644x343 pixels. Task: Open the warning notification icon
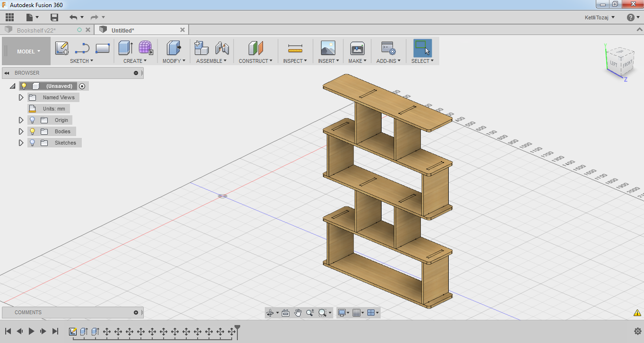(637, 313)
